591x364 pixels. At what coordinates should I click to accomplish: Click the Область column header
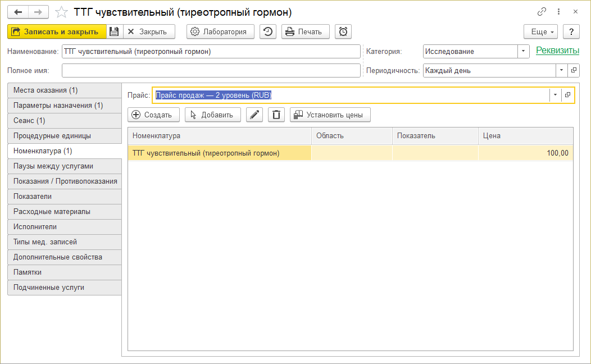(352, 135)
